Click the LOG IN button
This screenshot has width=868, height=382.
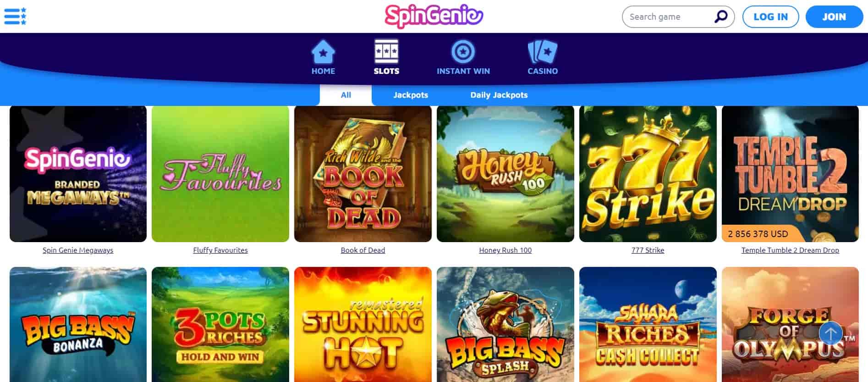(x=770, y=17)
